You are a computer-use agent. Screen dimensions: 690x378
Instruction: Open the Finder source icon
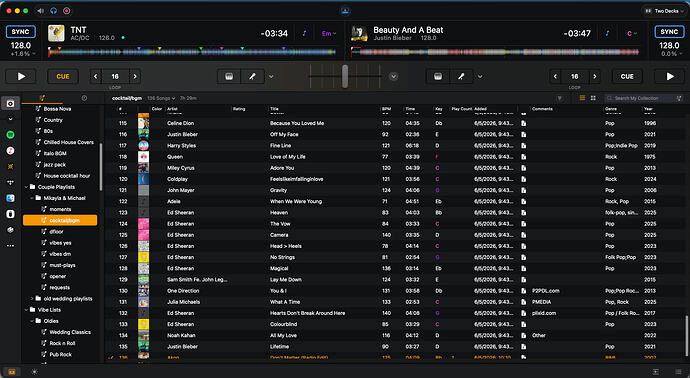click(11, 198)
